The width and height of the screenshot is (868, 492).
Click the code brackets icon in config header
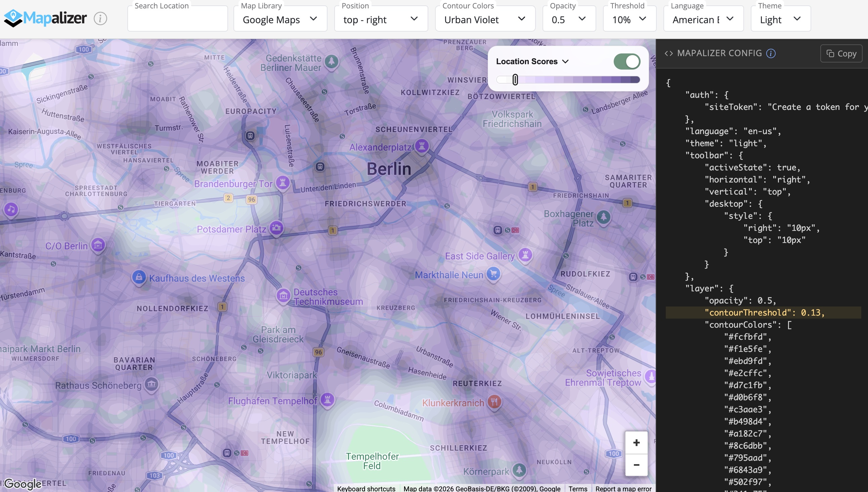point(669,53)
